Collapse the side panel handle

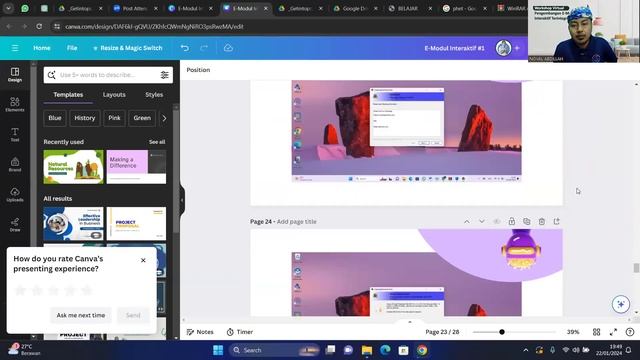pos(182,200)
